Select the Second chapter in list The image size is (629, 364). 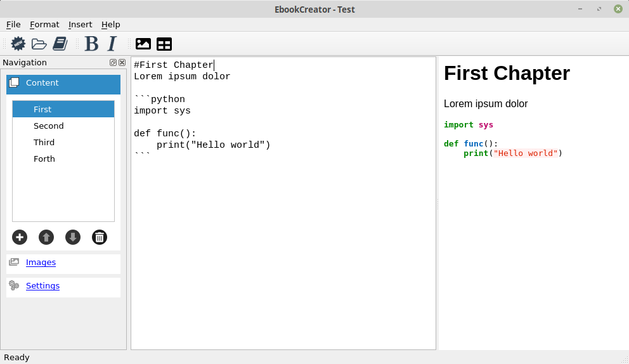(x=63, y=126)
